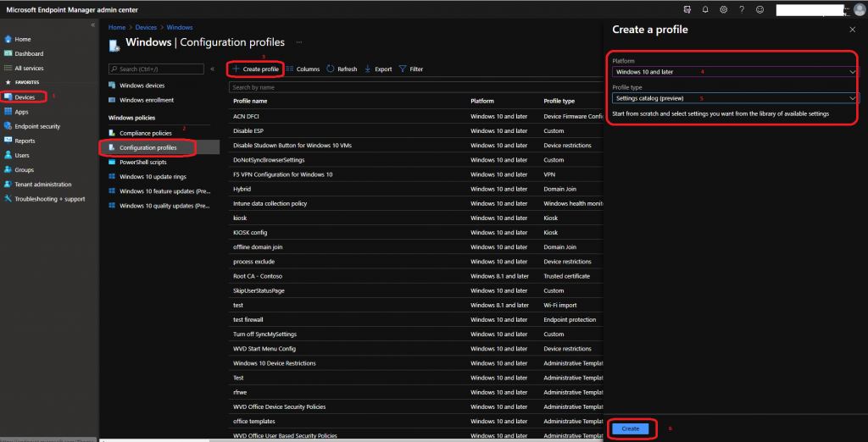Open Windows enrollment in the blade menu
Viewport: 868px width, 442px height.
coord(147,100)
